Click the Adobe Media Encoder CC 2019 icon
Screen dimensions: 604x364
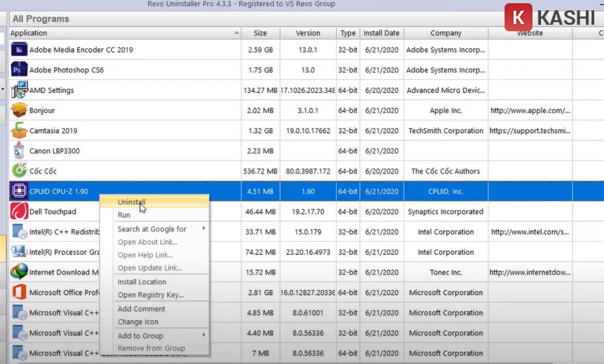[19, 49]
